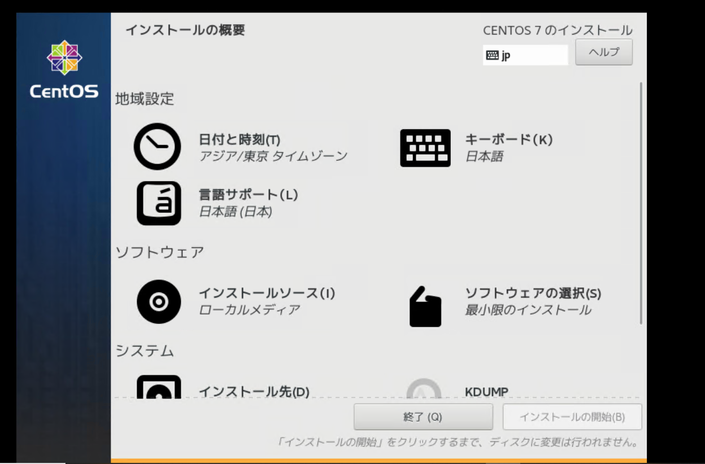The width and height of the screenshot is (705, 464).
Task: Click the アジア/東京 タイムゾーン status text
Action: [x=273, y=156]
